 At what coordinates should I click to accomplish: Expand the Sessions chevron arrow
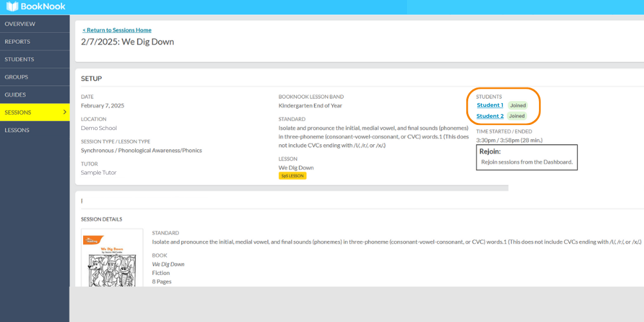(x=64, y=112)
